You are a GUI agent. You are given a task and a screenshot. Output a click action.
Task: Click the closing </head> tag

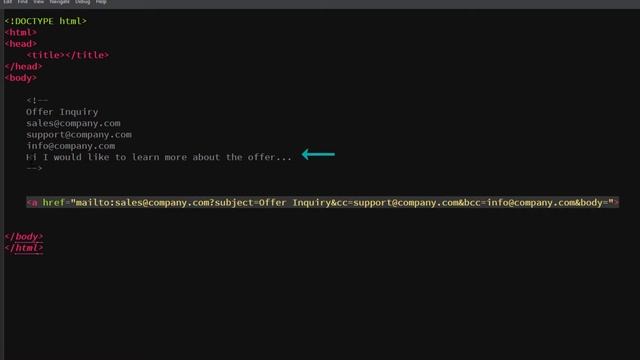click(x=23, y=67)
